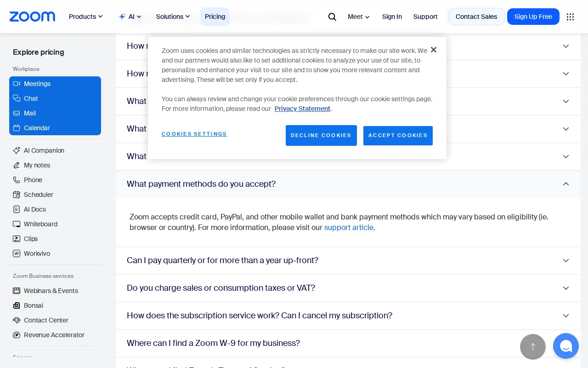Click the Sign Up Free button
This screenshot has height=368, width=588.
pyautogui.click(x=533, y=17)
